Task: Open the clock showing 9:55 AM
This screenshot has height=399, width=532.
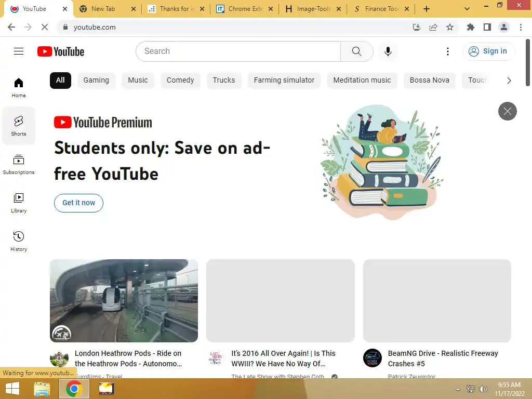Action: (x=509, y=389)
